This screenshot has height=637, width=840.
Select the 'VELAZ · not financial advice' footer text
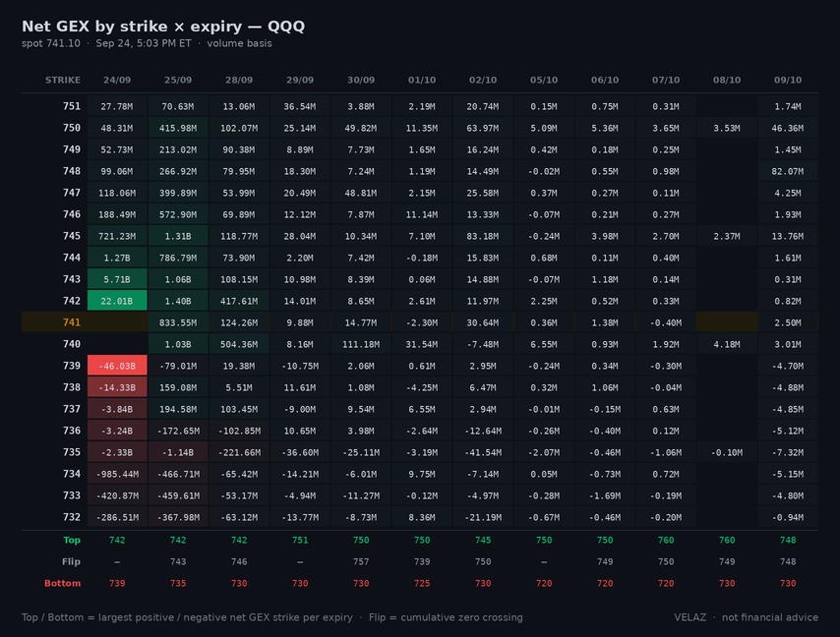(x=746, y=617)
